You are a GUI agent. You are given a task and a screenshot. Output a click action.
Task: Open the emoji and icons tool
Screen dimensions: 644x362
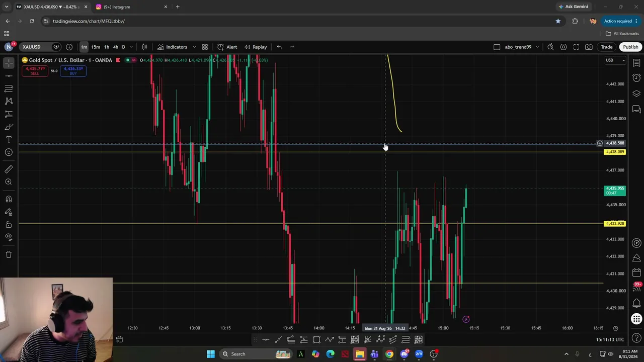click(x=9, y=152)
